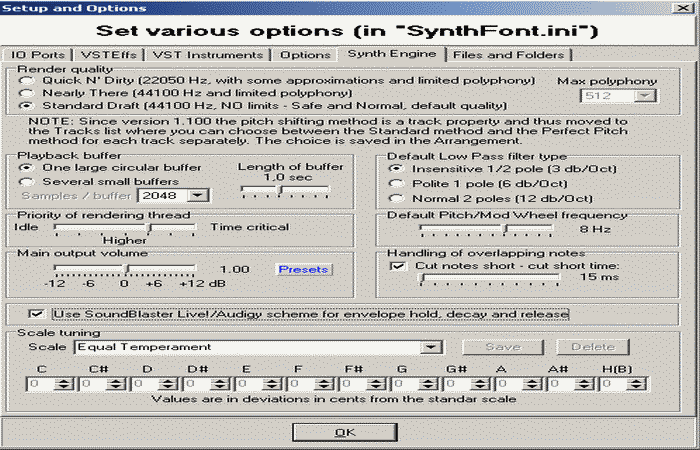
Task: Click the Presets button
Action: click(x=303, y=269)
